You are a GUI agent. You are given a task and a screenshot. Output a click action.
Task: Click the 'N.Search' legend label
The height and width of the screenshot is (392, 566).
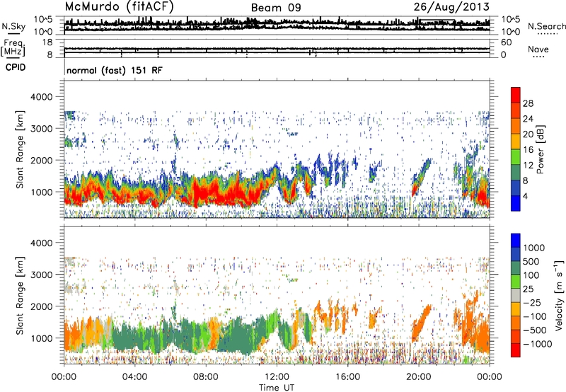[546, 26]
